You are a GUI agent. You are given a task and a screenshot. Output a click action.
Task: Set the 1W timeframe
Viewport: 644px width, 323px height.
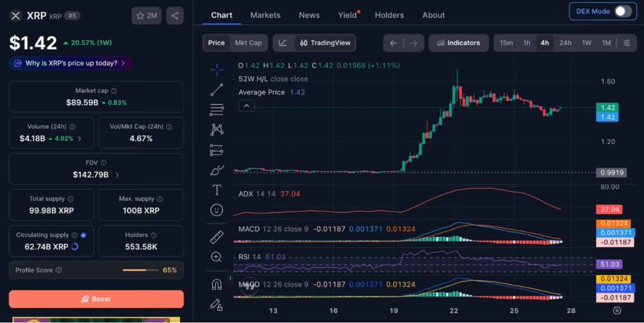587,43
